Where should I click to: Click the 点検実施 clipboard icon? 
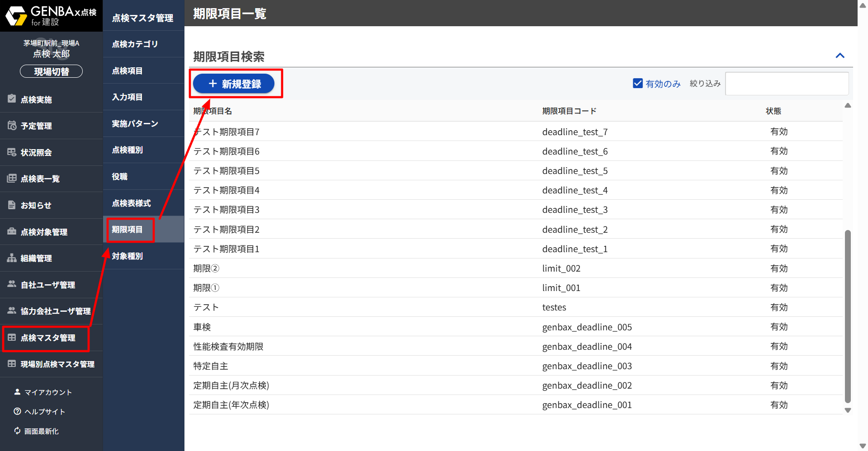12,99
